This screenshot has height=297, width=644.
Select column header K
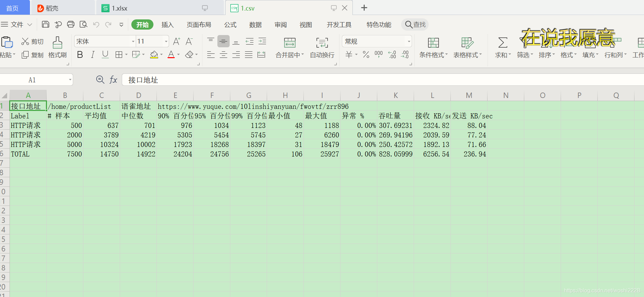point(396,95)
